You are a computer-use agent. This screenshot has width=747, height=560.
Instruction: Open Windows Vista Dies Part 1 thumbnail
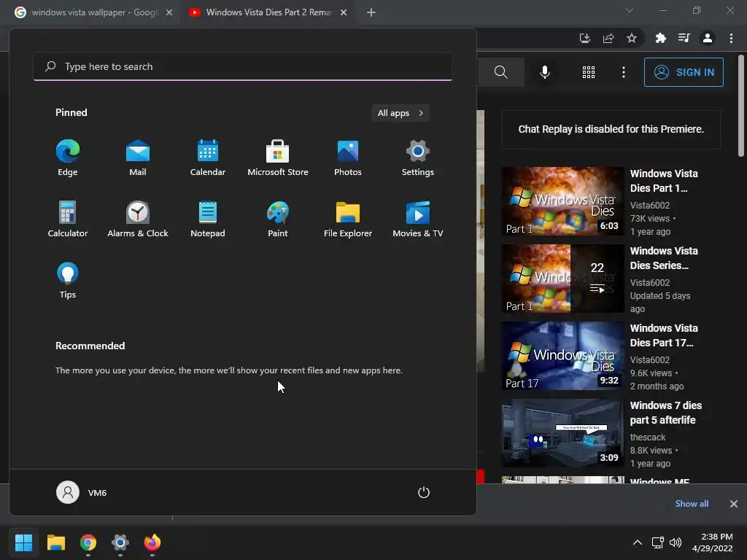[x=562, y=201]
